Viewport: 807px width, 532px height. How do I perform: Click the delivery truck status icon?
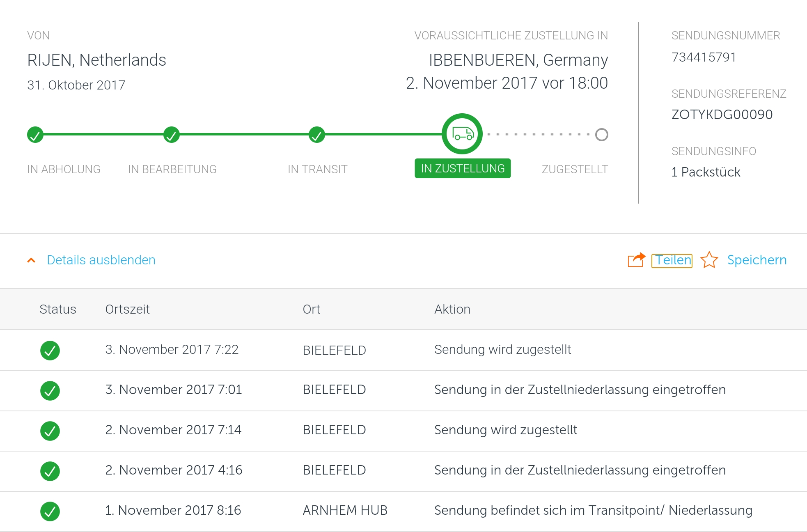point(462,134)
